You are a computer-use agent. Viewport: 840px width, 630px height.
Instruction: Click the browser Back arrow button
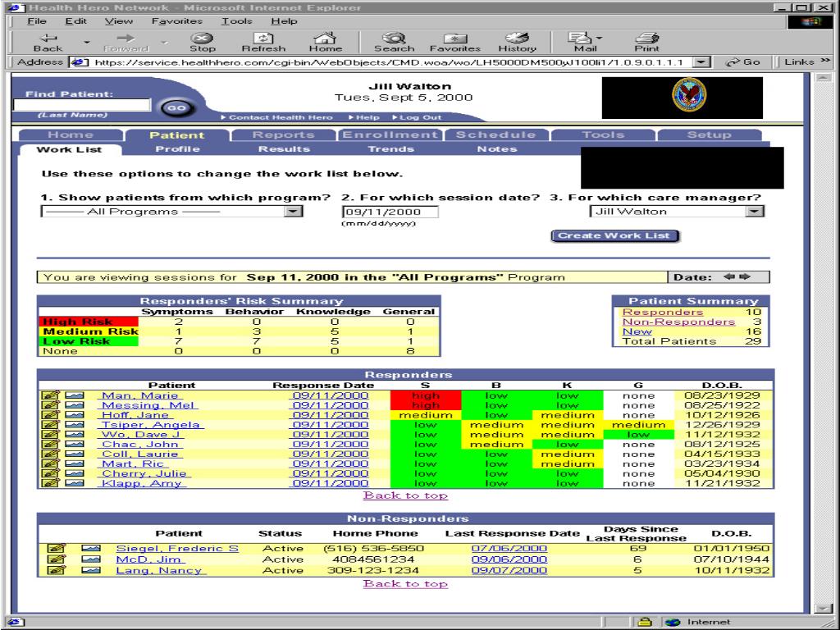click(48, 42)
